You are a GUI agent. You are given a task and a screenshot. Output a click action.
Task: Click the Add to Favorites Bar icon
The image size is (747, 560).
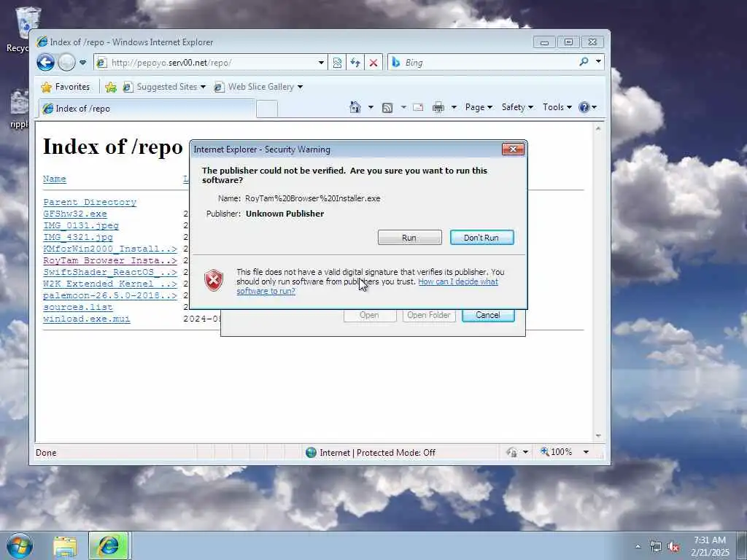click(x=111, y=87)
